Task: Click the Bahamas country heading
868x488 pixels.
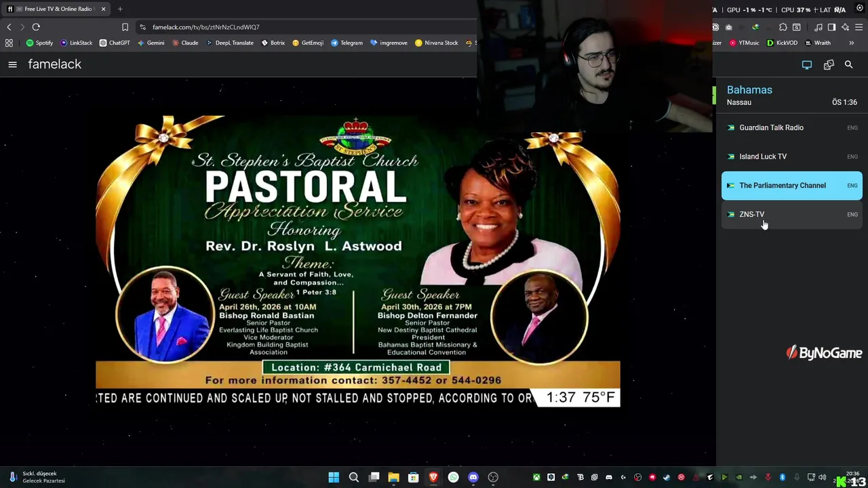Action: point(749,89)
